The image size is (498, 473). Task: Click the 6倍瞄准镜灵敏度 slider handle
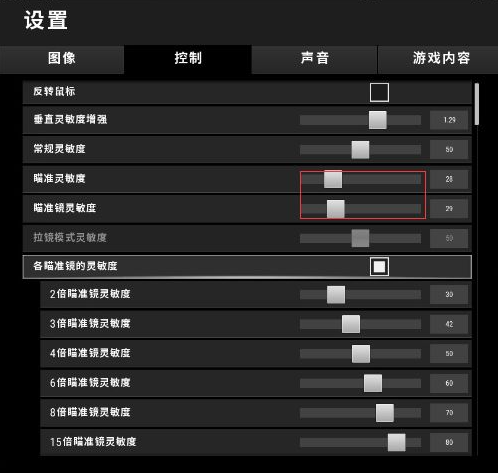point(373,383)
